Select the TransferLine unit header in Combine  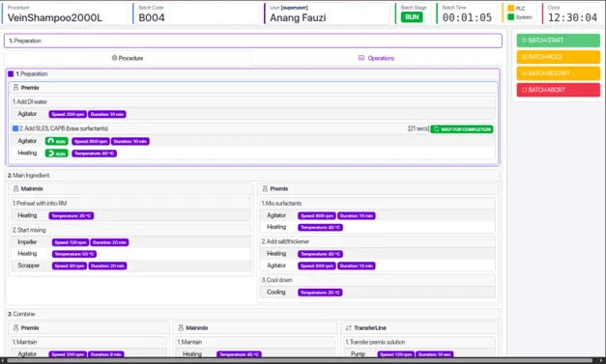pyautogui.click(x=419, y=327)
